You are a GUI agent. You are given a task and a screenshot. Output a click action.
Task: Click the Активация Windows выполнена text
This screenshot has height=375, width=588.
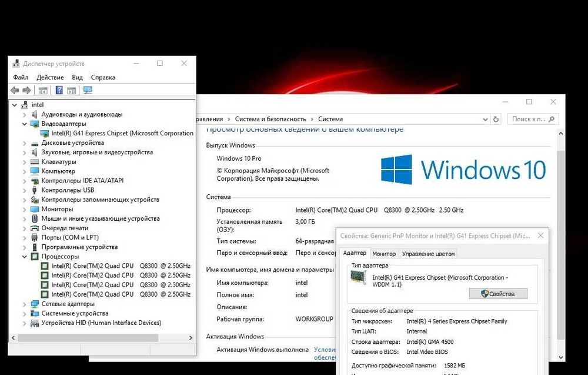click(262, 350)
